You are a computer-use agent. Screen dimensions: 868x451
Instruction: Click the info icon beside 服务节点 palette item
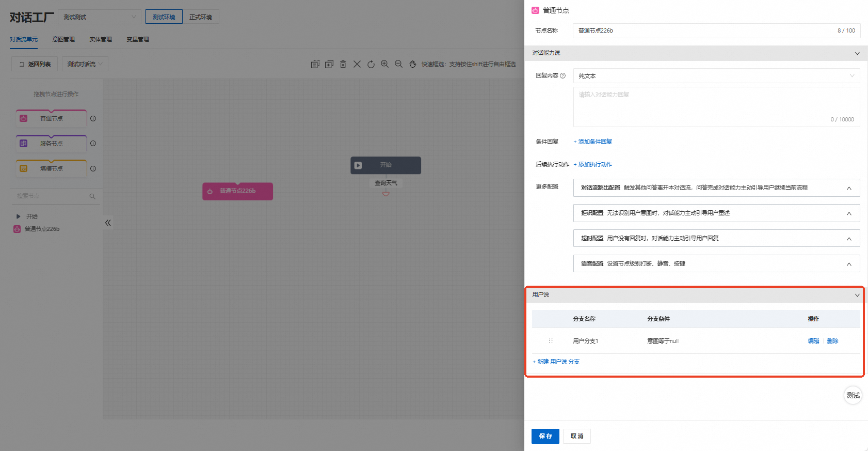point(93,144)
